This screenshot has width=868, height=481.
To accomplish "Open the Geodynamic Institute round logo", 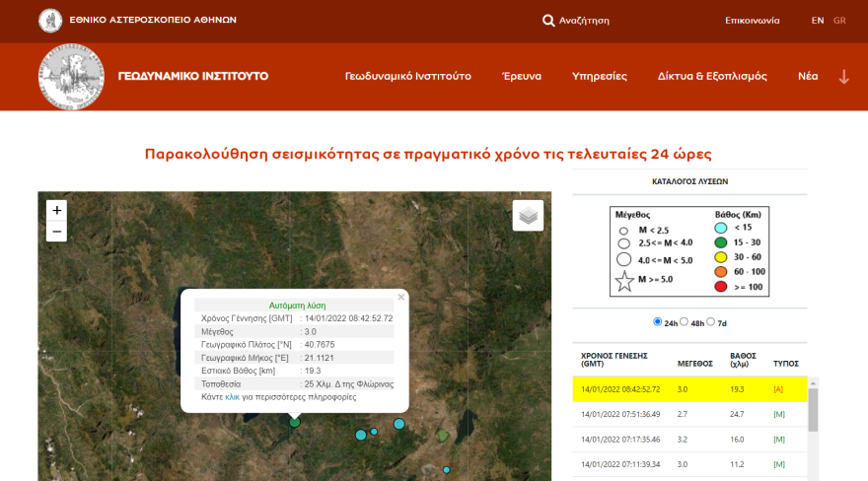I will click(x=71, y=77).
